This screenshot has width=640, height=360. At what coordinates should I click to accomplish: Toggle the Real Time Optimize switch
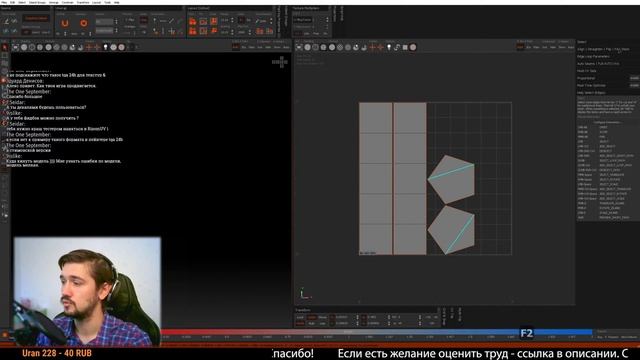pyautogui.click(x=634, y=85)
